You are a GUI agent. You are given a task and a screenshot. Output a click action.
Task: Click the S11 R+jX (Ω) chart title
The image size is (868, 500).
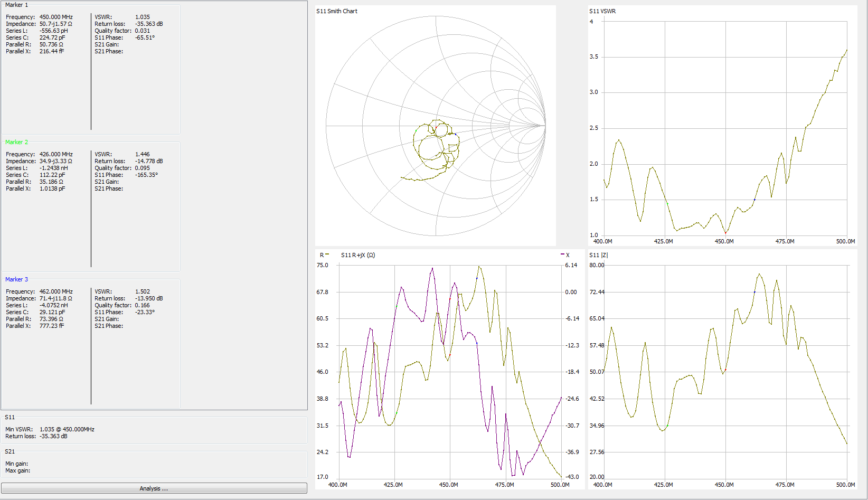coord(358,255)
